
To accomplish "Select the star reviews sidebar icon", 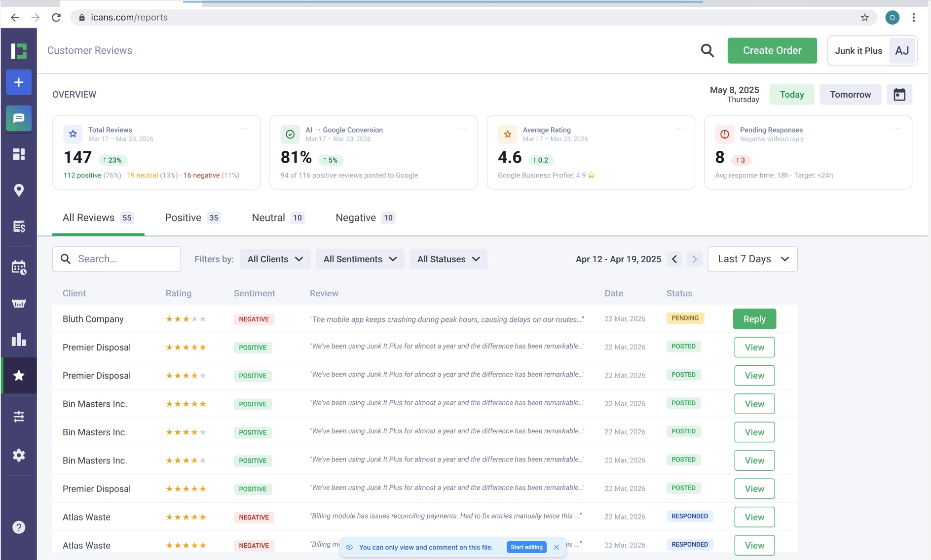I will 19,376.
